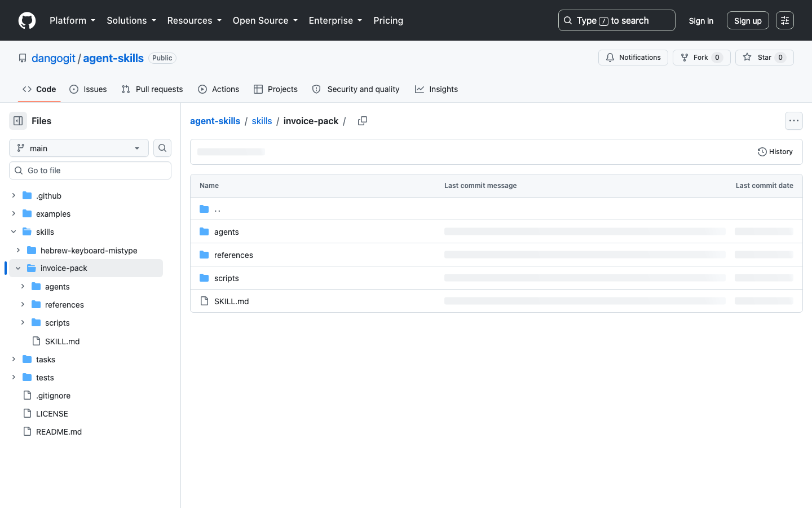The image size is (812, 508).
Task: Click the repository icon beside dangogit
Action: pyautogui.click(x=23, y=58)
